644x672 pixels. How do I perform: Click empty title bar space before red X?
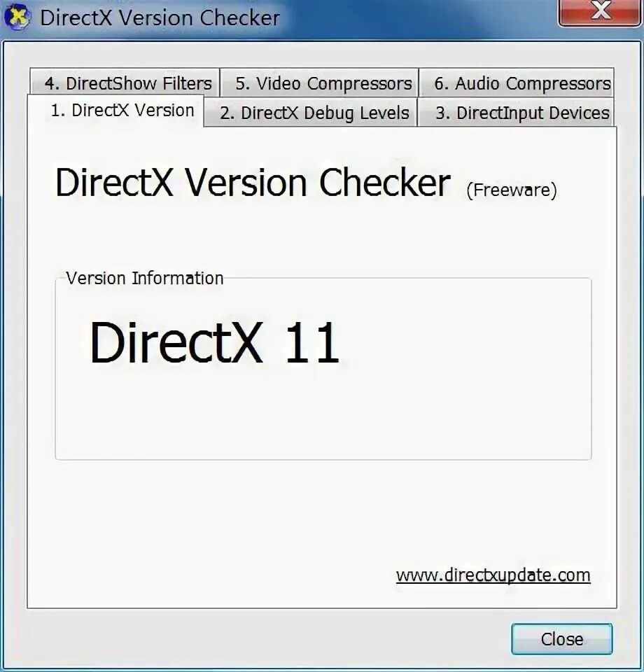point(420,17)
